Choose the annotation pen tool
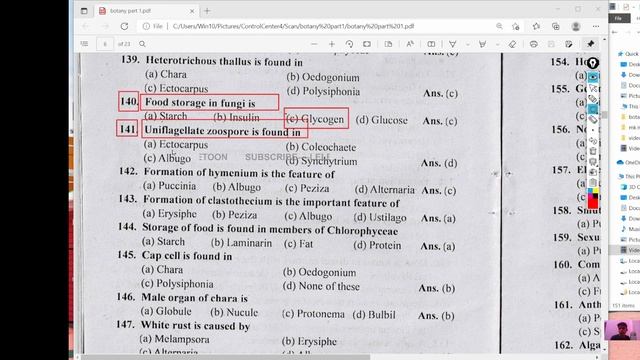 (593, 99)
